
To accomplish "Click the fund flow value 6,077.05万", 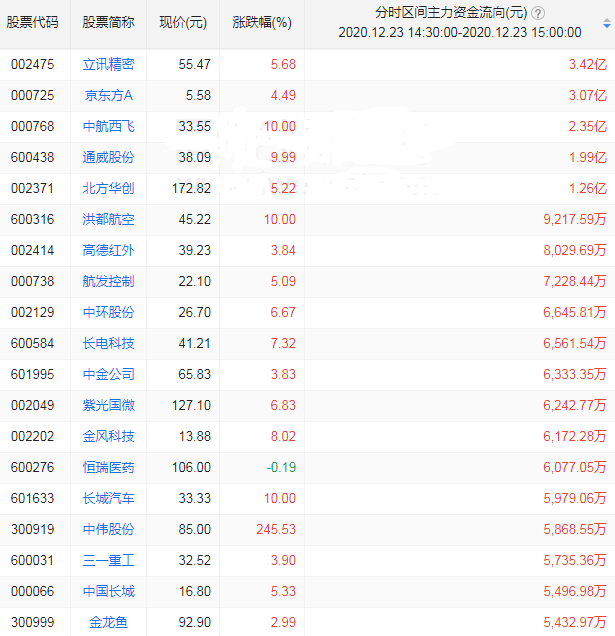I will point(575,468).
